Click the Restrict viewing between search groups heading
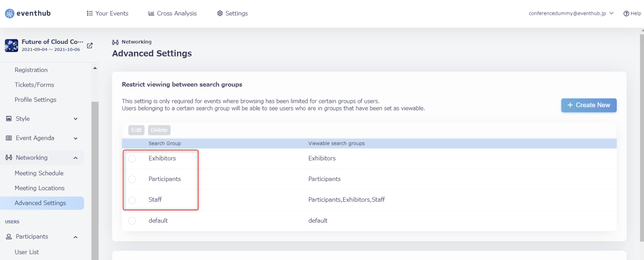Image resolution: width=644 pixels, height=260 pixels. tap(182, 85)
